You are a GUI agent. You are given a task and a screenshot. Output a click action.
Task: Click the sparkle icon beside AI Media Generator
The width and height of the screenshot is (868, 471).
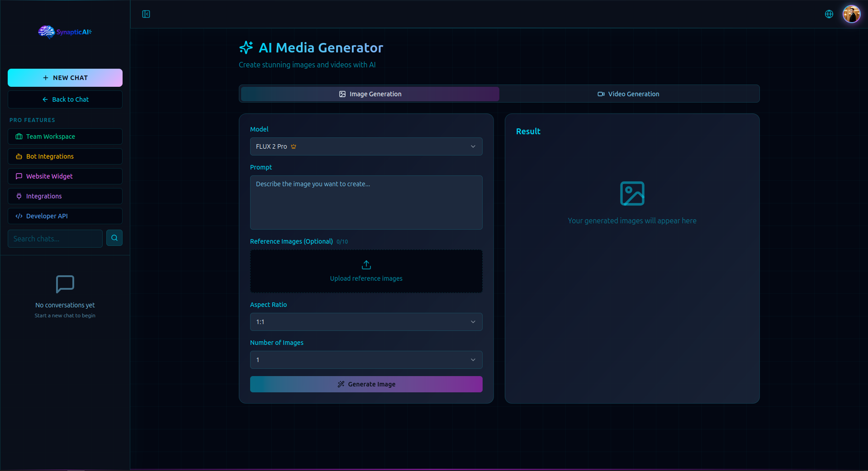[246, 47]
